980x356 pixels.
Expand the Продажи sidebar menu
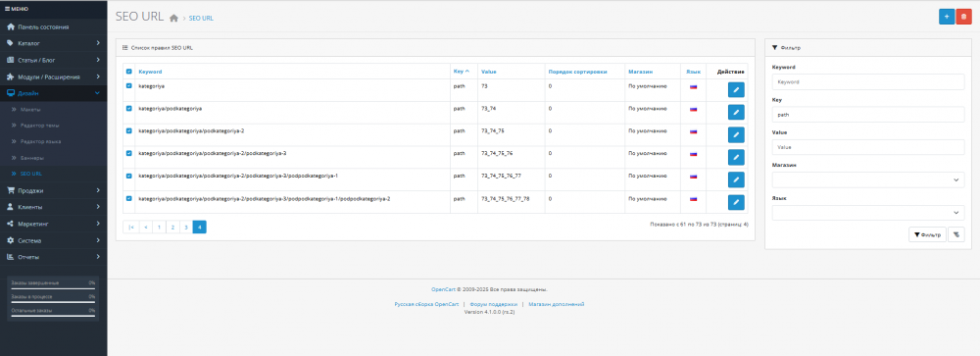[x=54, y=190]
